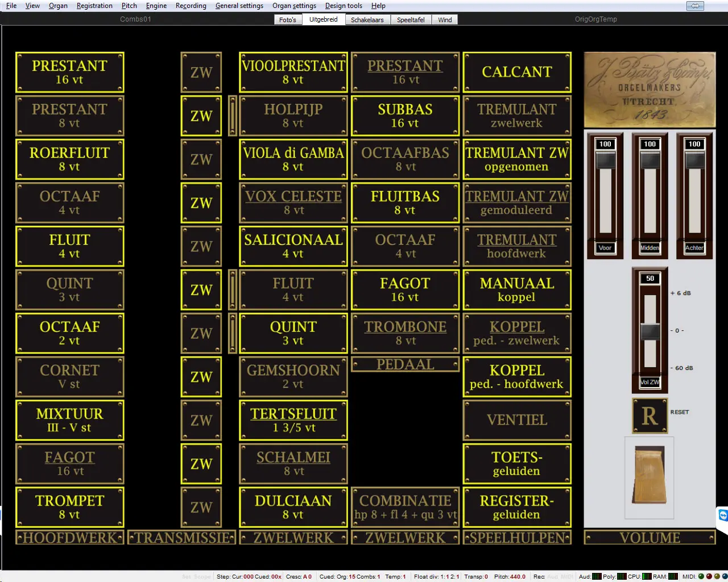Open the Design tools menu

(x=344, y=6)
